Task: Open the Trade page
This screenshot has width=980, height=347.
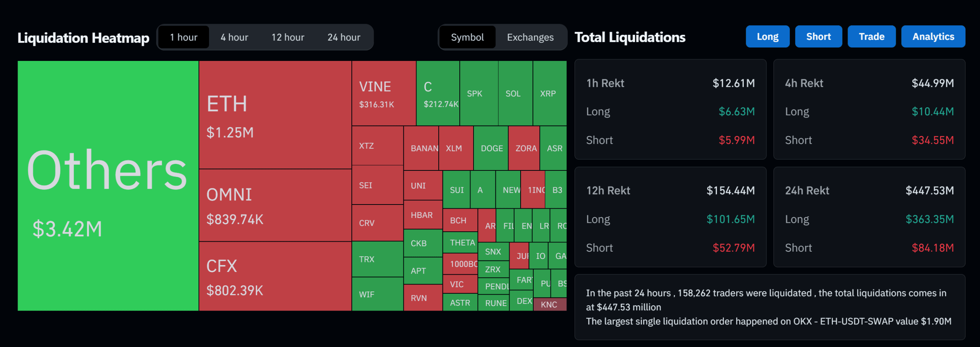Action: click(871, 36)
